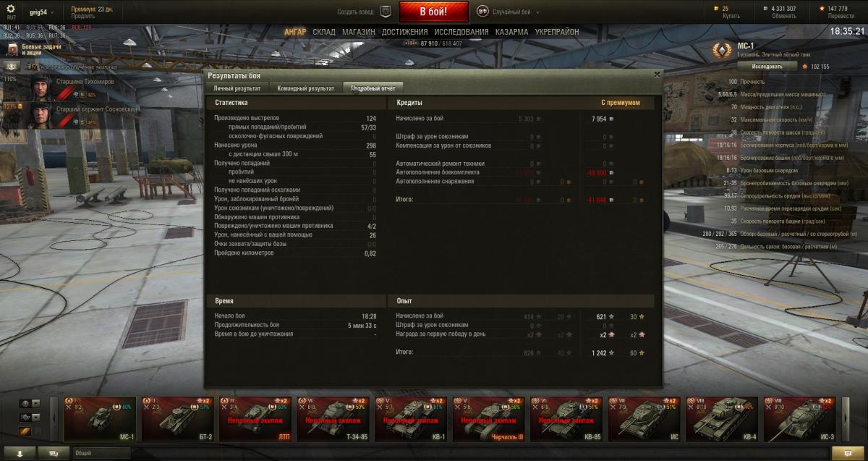Screen dimensions: 868x461
Task: Close the battle results window
Action: click(657, 74)
